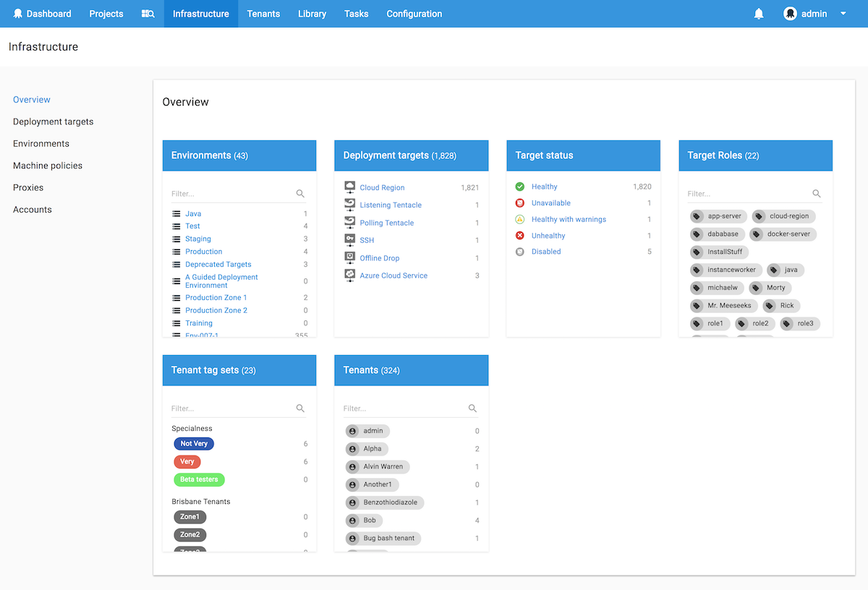
Task: Switch to the Tenants navigation tab
Action: click(x=263, y=13)
